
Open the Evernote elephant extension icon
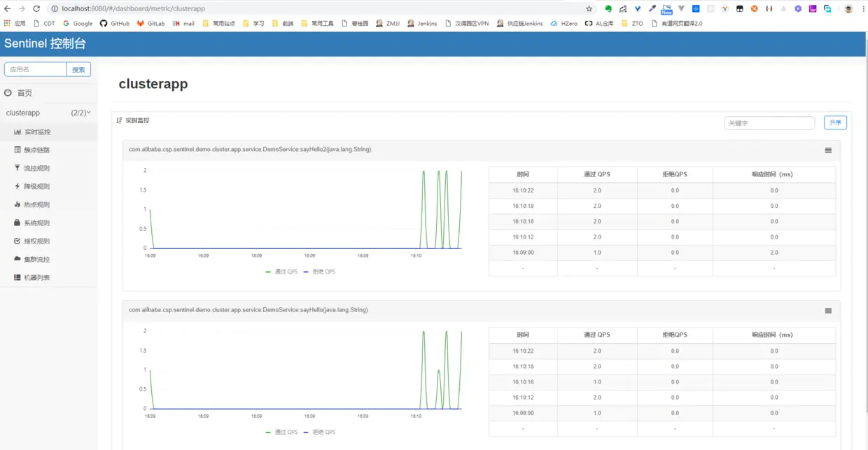[x=608, y=9]
